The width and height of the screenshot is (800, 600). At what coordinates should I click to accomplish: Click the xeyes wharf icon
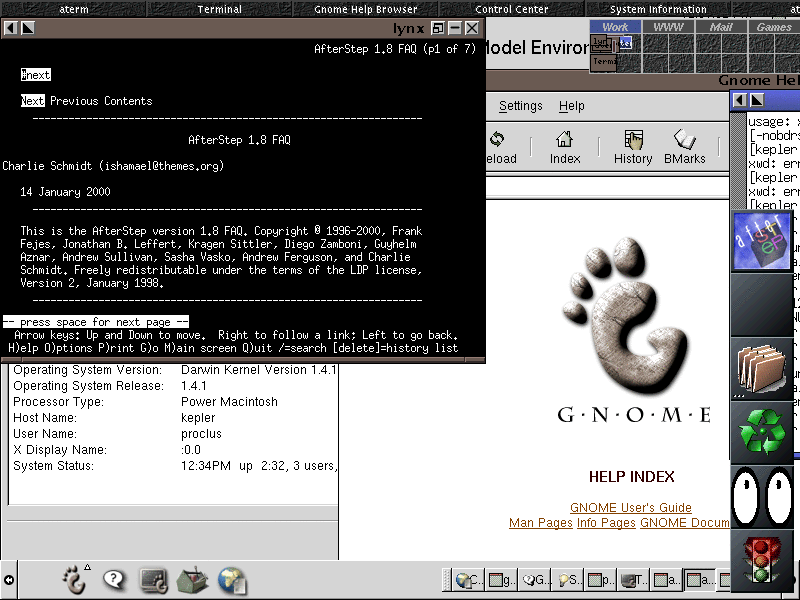coord(762,497)
